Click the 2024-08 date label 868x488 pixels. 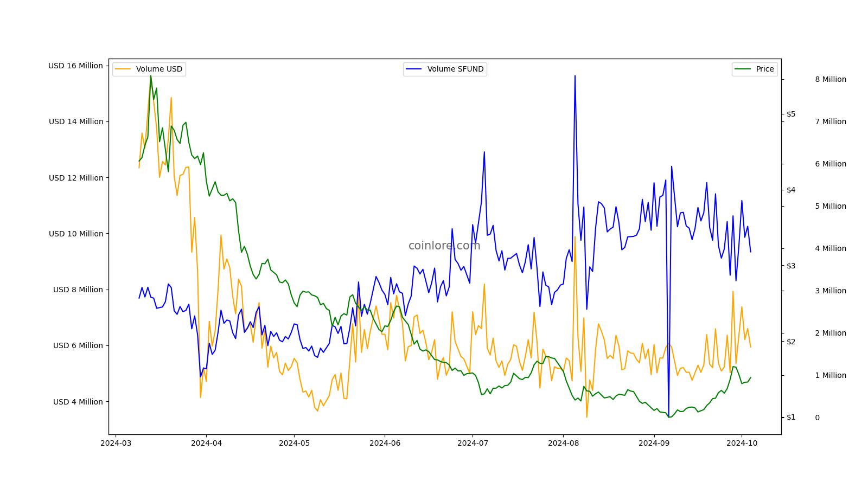tap(563, 443)
